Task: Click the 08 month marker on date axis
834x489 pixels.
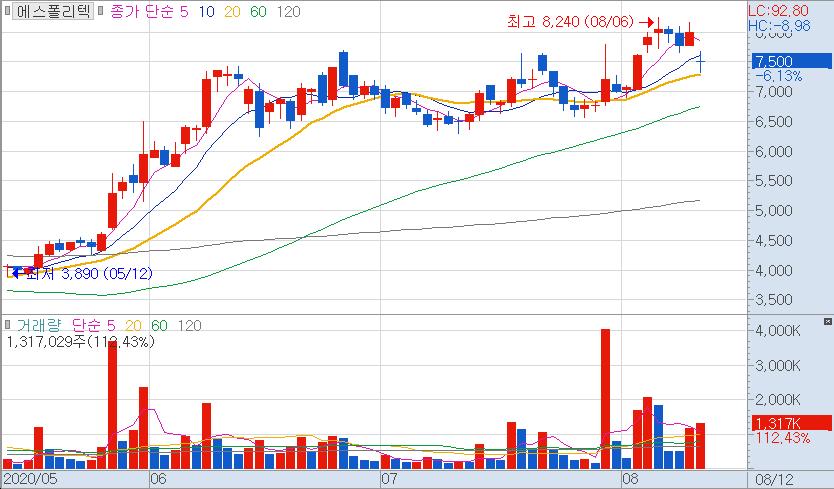Action: [630, 478]
